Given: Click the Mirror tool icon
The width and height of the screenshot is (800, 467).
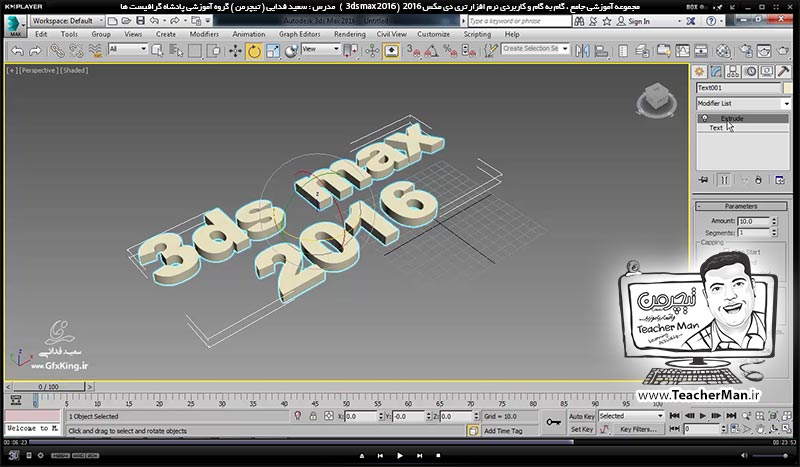Looking at the screenshot, I should (582, 51).
